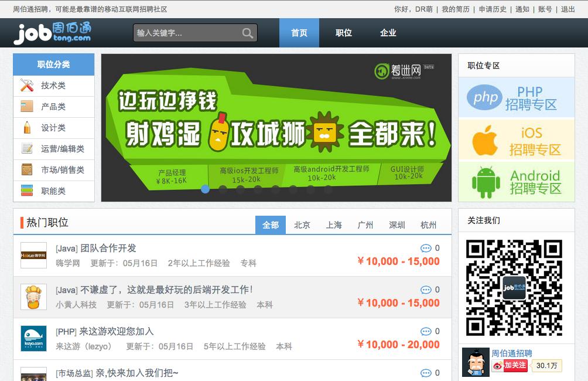588x381 pixels.
Task: Open the iOS 招聘专区 Apple banner
Action: pyautogui.click(x=517, y=140)
